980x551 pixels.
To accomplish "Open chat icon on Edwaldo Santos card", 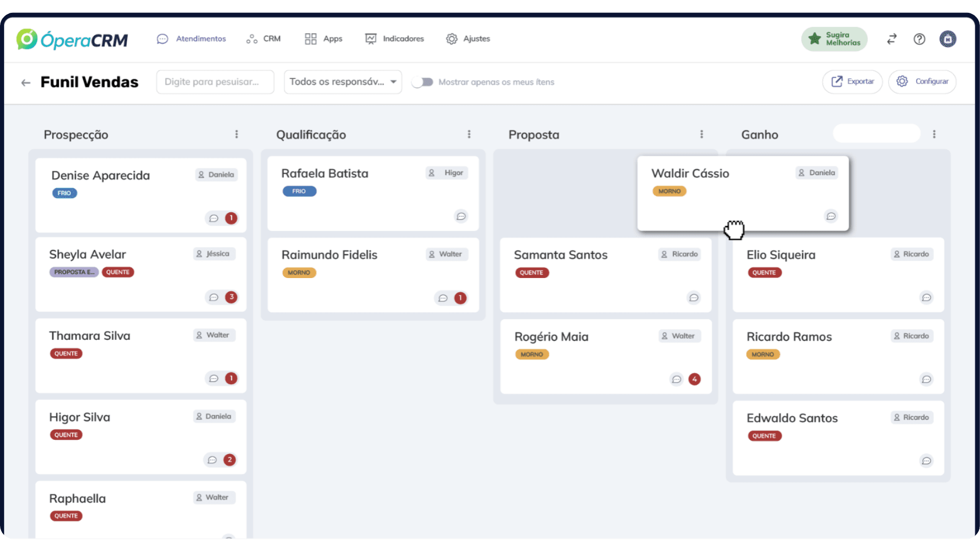I will tap(926, 461).
